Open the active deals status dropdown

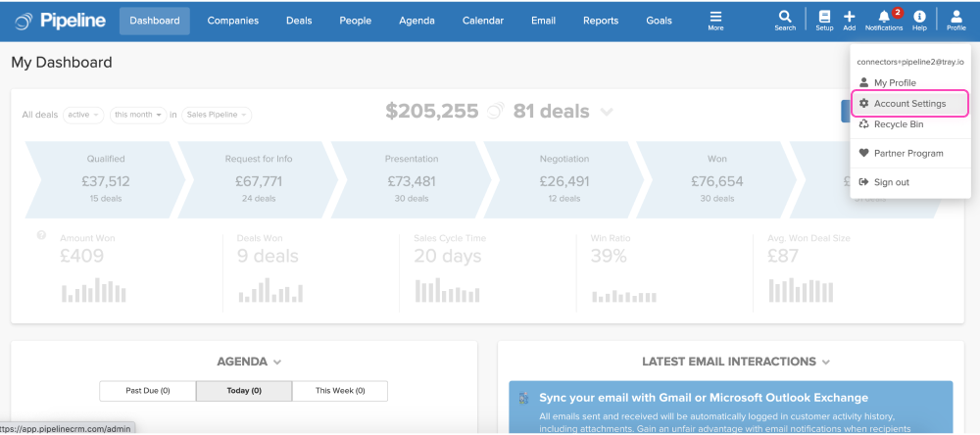[x=83, y=115]
